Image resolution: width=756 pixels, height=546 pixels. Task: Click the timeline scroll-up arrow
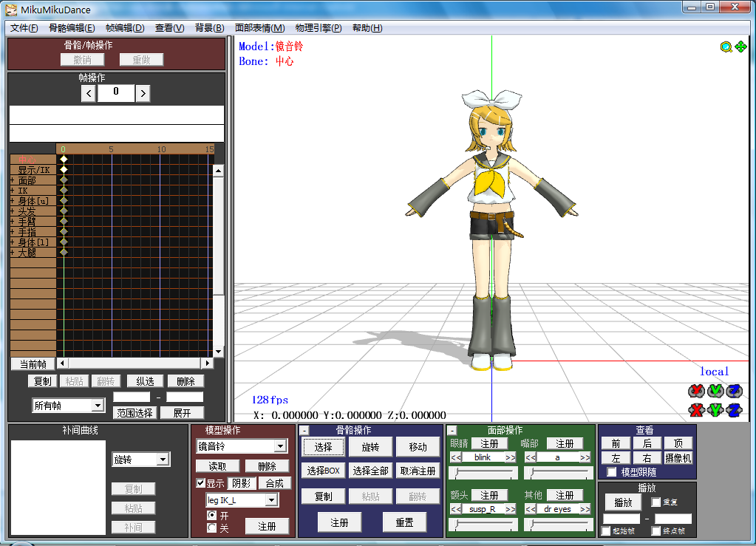tap(219, 171)
